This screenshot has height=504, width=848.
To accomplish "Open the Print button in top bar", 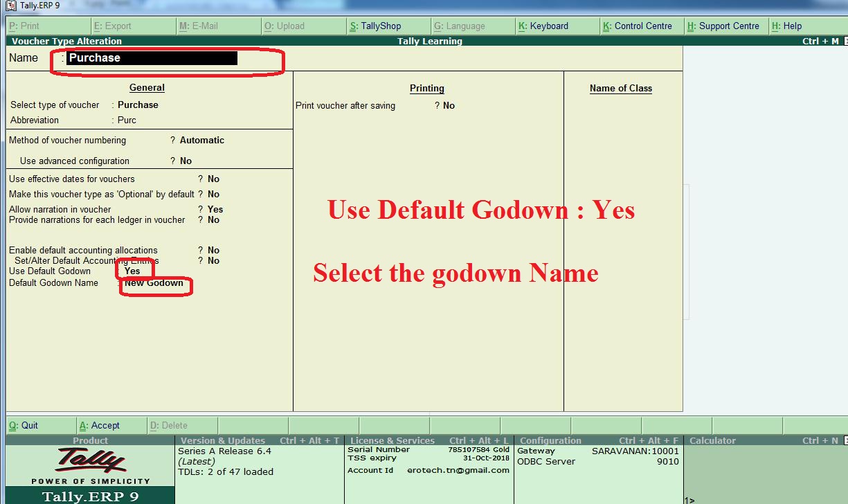I will 48,26.
